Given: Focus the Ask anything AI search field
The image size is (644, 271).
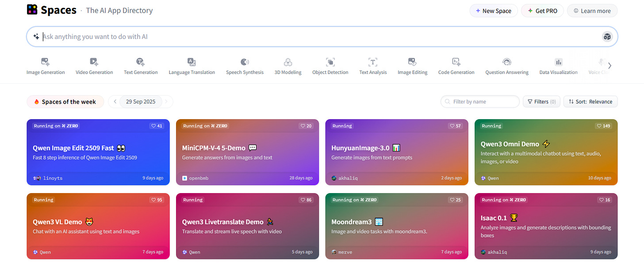Looking at the screenshot, I should [322, 37].
